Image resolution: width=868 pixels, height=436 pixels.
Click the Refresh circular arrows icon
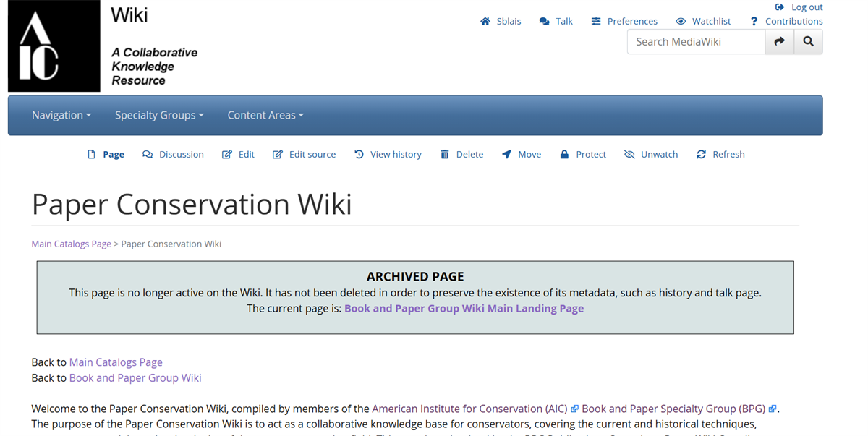701,154
